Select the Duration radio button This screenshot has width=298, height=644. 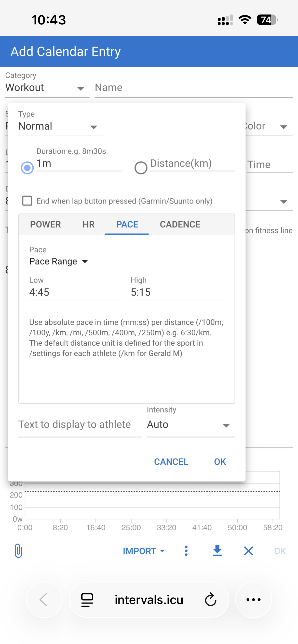tap(27, 168)
